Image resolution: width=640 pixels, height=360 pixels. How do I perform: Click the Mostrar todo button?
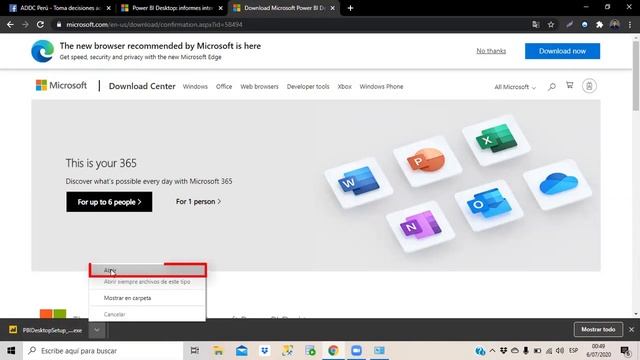coord(598,329)
